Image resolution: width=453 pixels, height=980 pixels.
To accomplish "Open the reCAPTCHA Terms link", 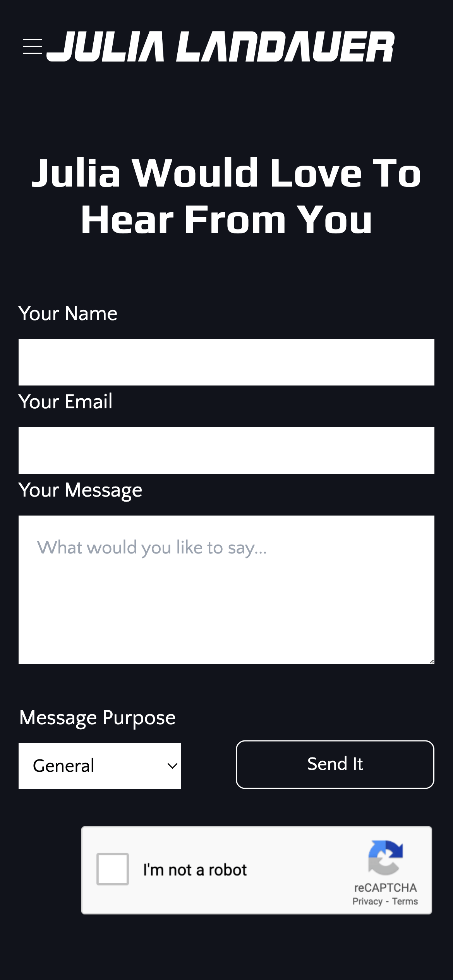I will coord(405,901).
